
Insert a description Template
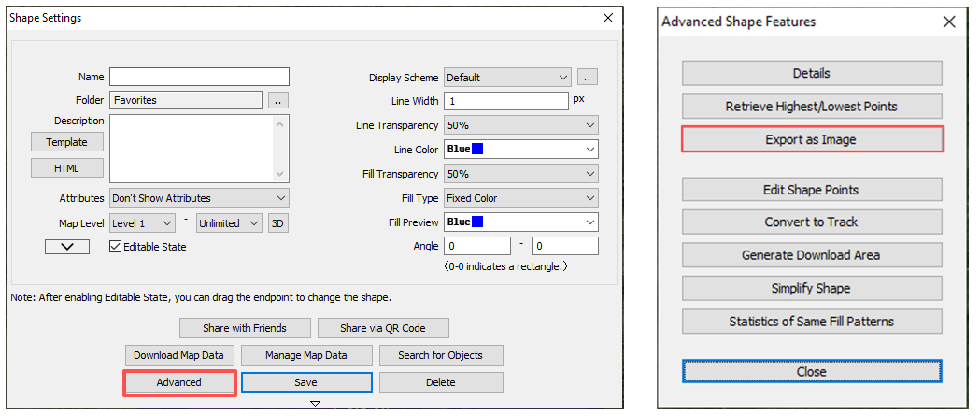pos(67,142)
